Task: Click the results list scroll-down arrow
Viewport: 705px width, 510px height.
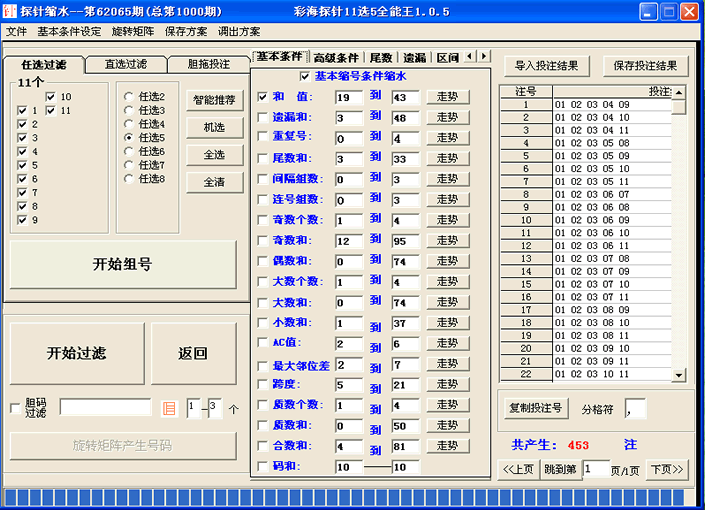Action: (x=679, y=375)
